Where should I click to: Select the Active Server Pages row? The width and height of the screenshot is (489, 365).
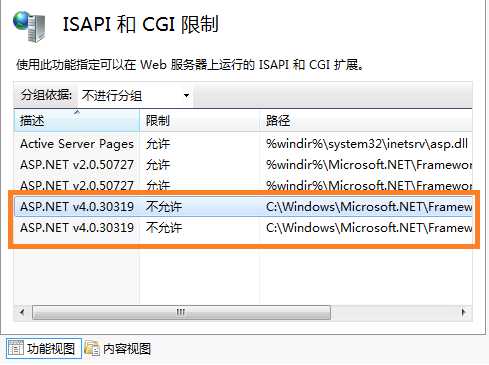(x=243, y=144)
